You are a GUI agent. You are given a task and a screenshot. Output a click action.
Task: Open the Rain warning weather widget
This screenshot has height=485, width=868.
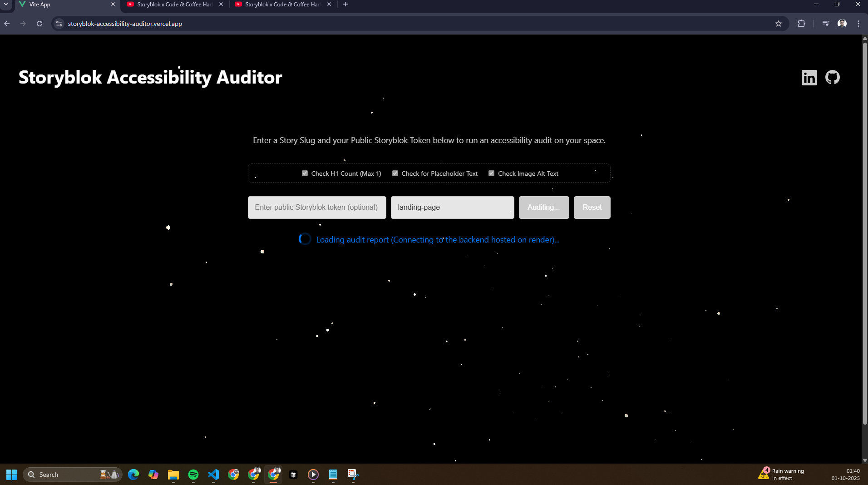782,475
